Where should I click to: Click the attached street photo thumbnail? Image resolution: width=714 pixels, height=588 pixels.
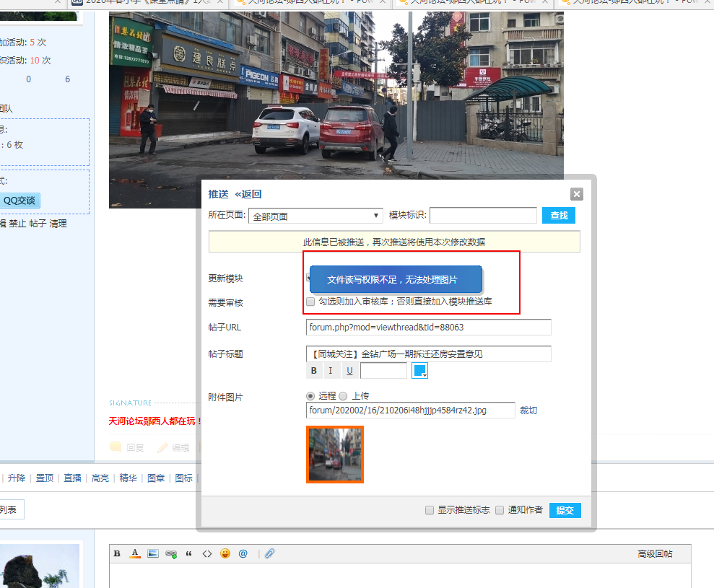coord(335,455)
